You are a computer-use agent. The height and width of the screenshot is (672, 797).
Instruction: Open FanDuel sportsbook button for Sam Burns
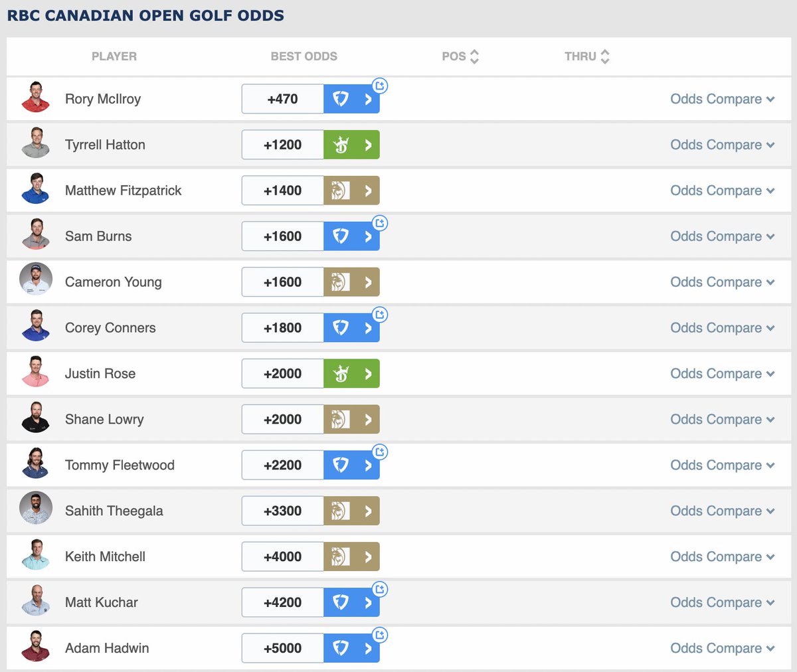pyautogui.click(x=351, y=236)
